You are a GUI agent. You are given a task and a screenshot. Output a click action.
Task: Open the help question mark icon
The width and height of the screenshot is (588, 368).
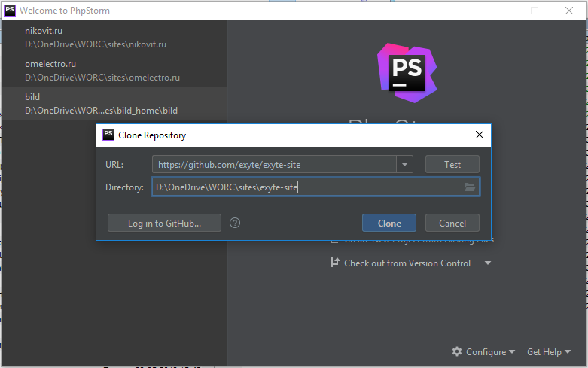[x=235, y=223]
